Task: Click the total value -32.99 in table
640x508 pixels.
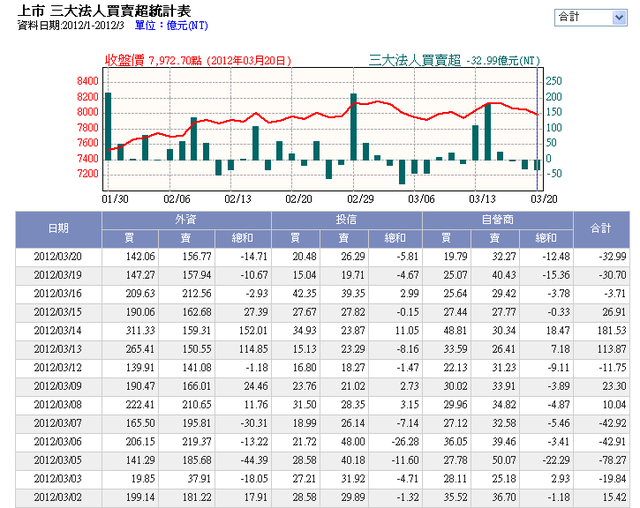Action: coord(612,257)
